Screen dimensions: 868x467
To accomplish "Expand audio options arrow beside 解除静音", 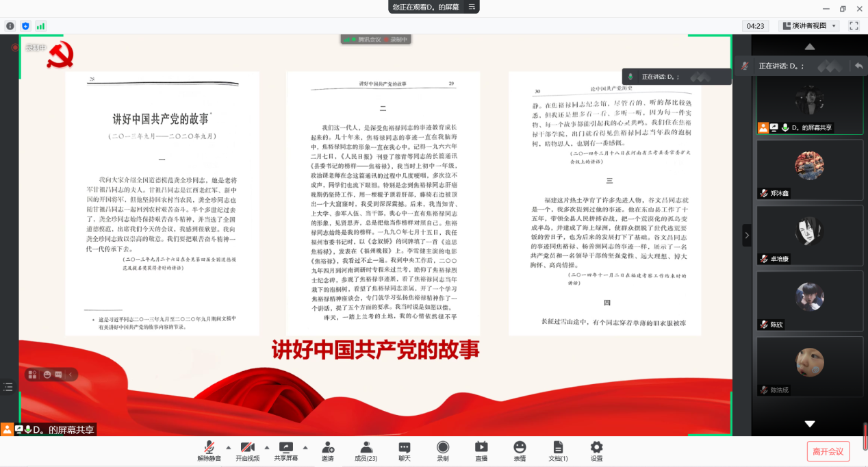I will pos(228,446).
